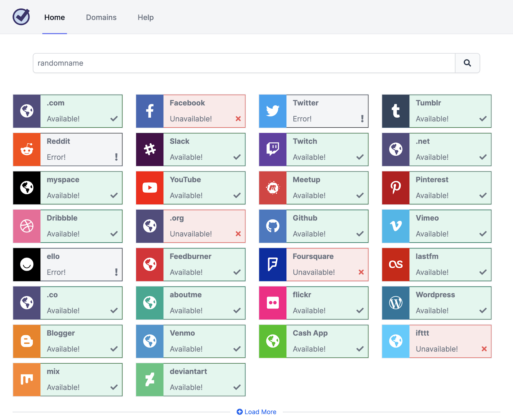Select the Vimeo logo icon

395,226
